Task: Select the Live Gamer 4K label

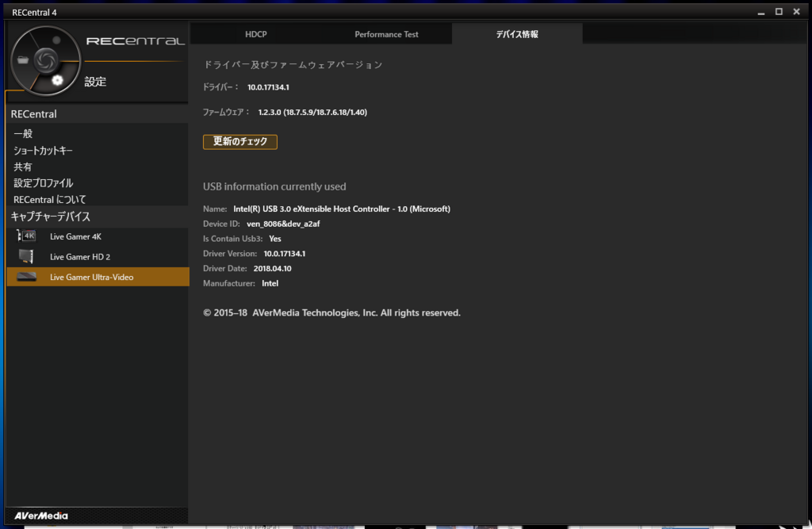Action: click(75, 236)
